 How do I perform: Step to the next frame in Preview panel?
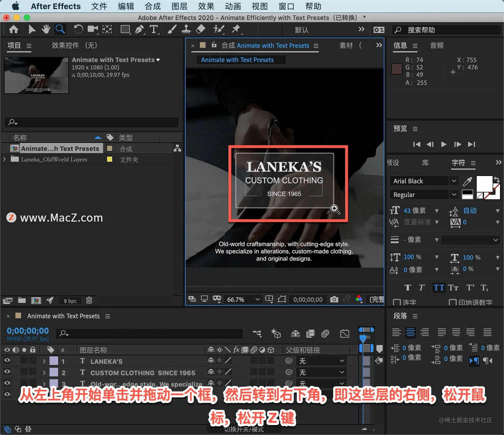[458, 144]
